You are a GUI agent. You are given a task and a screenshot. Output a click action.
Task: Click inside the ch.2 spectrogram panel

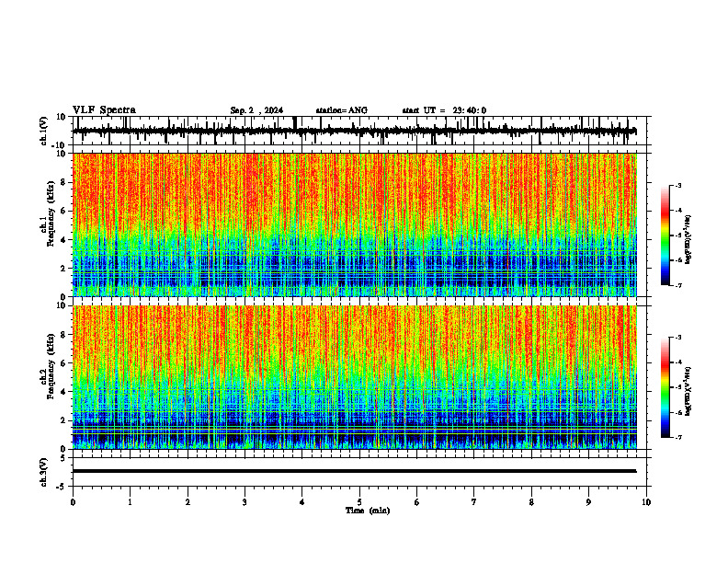(355, 377)
